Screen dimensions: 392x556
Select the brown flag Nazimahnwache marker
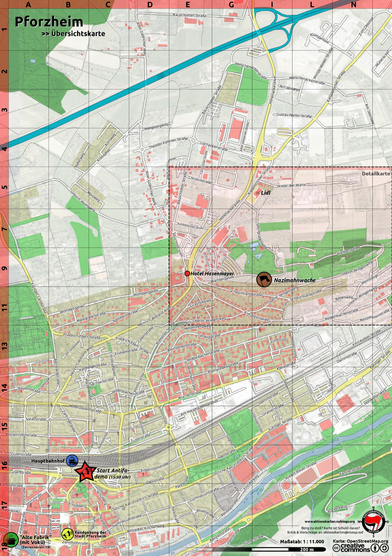point(264,280)
